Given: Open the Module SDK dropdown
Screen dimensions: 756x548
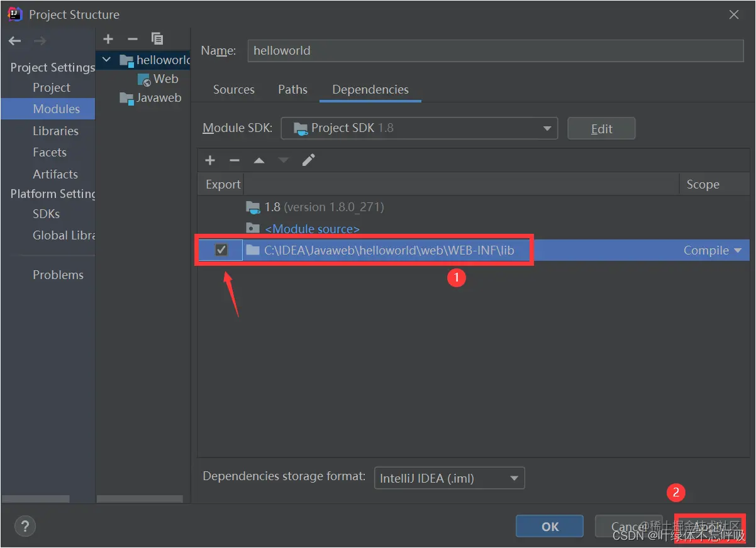Looking at the screenshot, I should coord(419,128).
